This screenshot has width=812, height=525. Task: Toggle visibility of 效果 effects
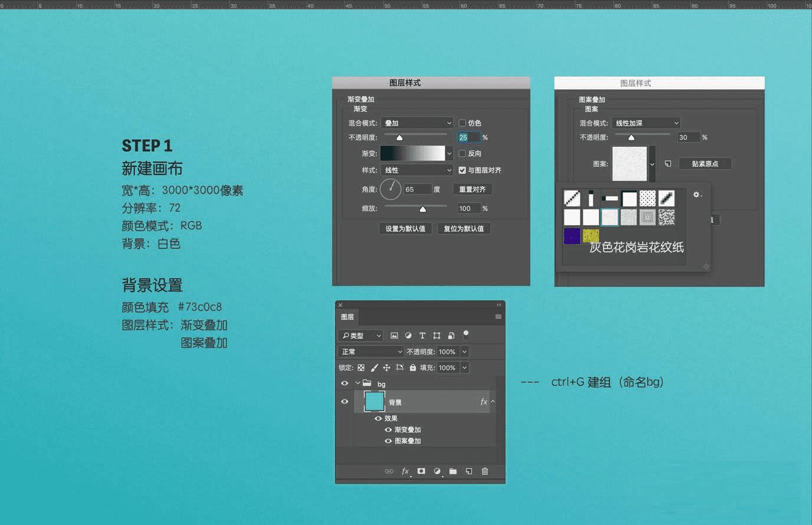click(x=378, y=418)
